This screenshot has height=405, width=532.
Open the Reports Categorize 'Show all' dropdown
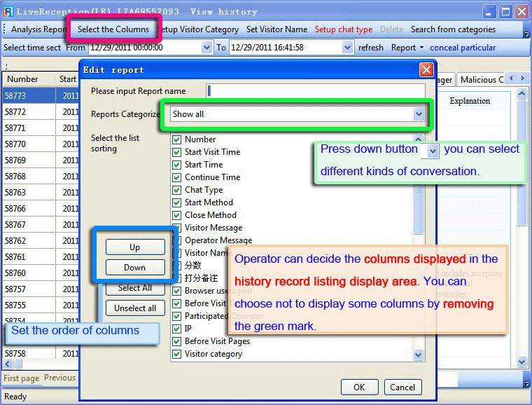coord(419,114)
